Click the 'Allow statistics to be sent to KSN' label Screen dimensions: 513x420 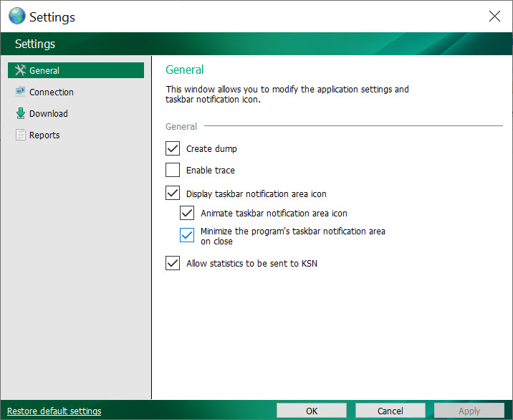point(251,264)
